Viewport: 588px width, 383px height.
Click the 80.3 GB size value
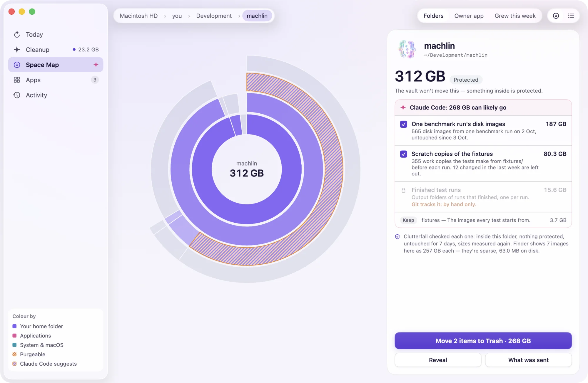pos(555,154)
